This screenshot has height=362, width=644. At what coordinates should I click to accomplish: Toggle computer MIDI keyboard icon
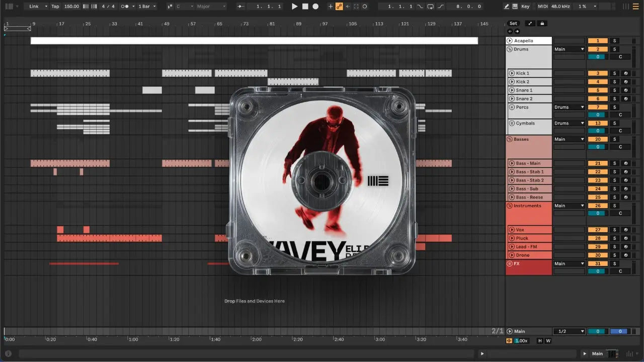click(x=515, y=7)
